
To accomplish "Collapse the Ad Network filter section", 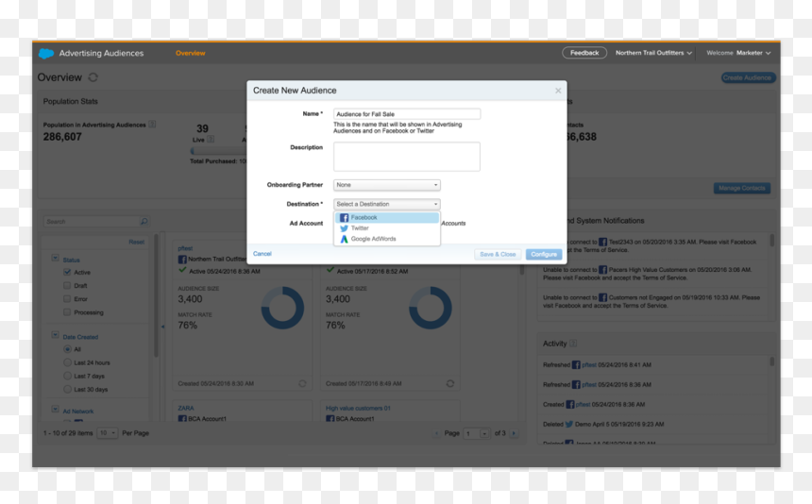I will [56, 410].
